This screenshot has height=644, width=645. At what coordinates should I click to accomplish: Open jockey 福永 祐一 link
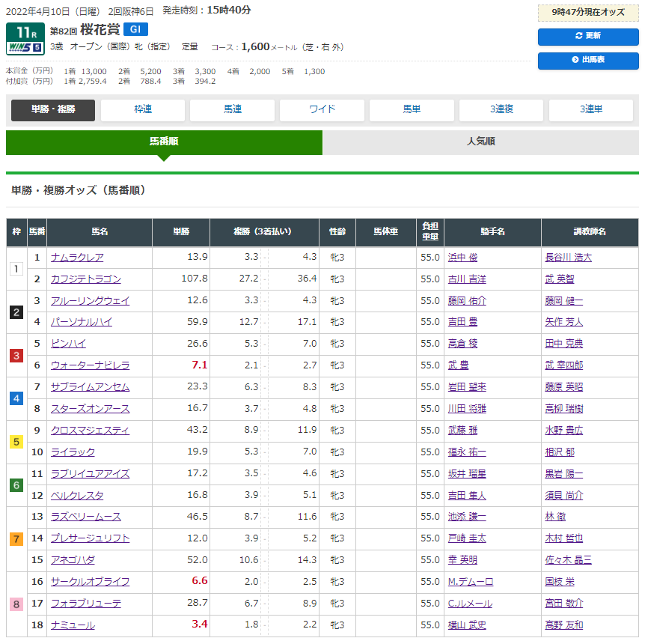(x=467, y=452)
